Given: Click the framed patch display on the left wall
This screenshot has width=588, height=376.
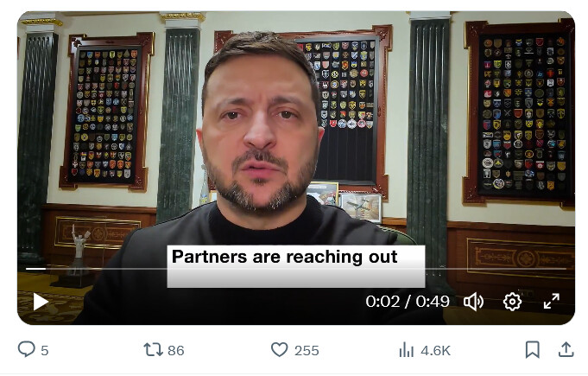Looking at the screenshot, I should pos(106,112).
